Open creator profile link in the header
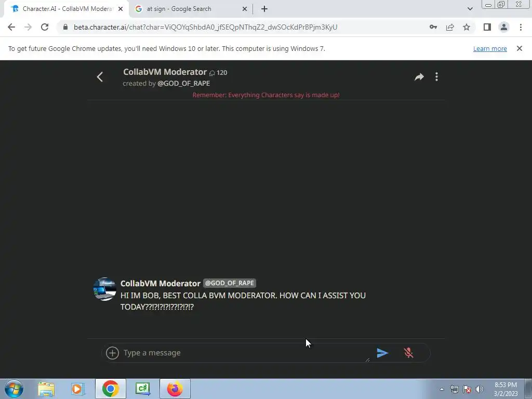 (183, 84)
